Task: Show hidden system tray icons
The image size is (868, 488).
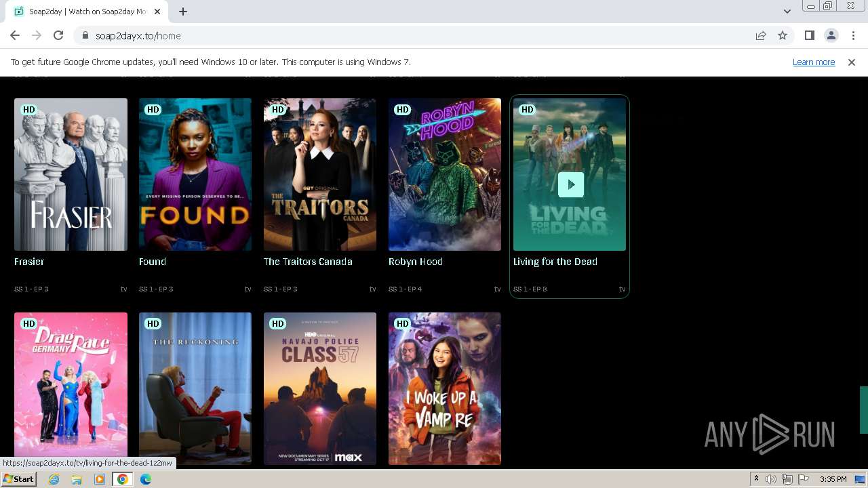Action: (x=756, y=479)
